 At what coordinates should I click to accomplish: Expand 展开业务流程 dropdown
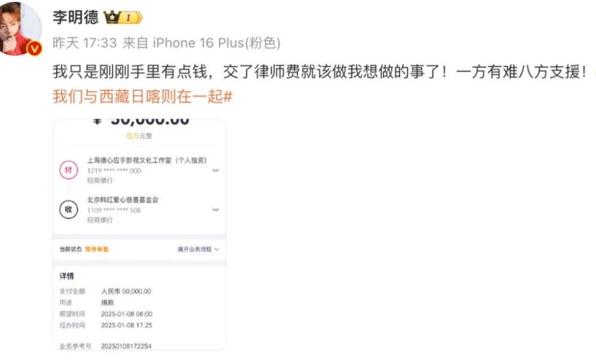198,249
